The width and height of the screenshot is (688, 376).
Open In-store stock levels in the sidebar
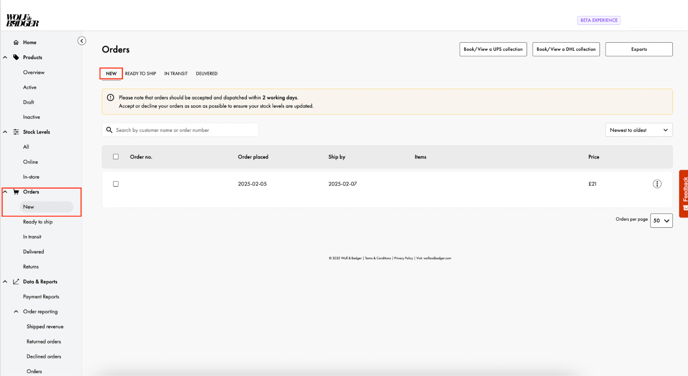(31, 177)
